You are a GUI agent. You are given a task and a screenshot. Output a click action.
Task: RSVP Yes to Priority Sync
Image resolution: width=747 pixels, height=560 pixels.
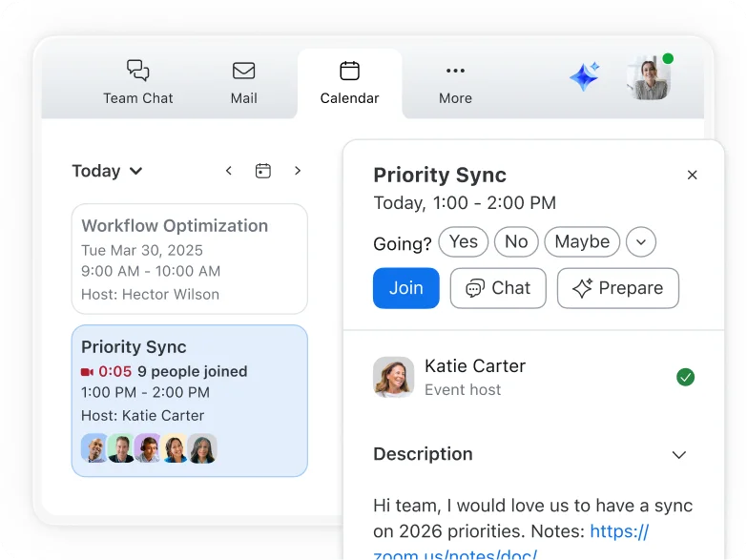tap(464, 242)
